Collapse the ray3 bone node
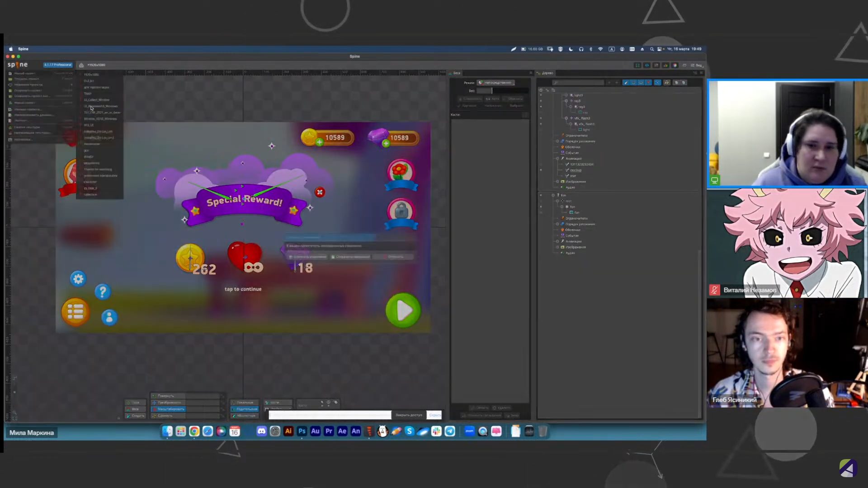 (x=566, y=101)
